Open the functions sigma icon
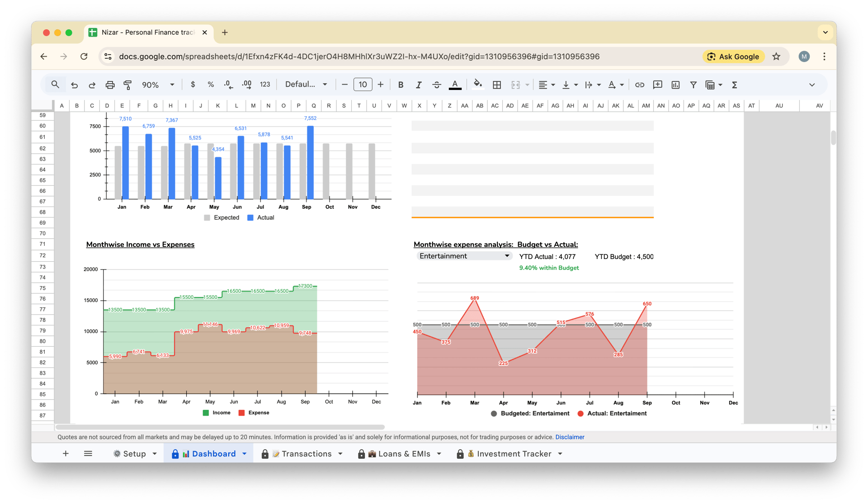Screen dimensions: 868x504 (735, 85)
